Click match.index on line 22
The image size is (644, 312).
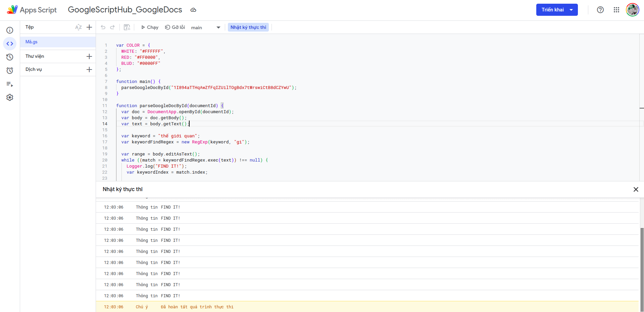pos(191,172)
